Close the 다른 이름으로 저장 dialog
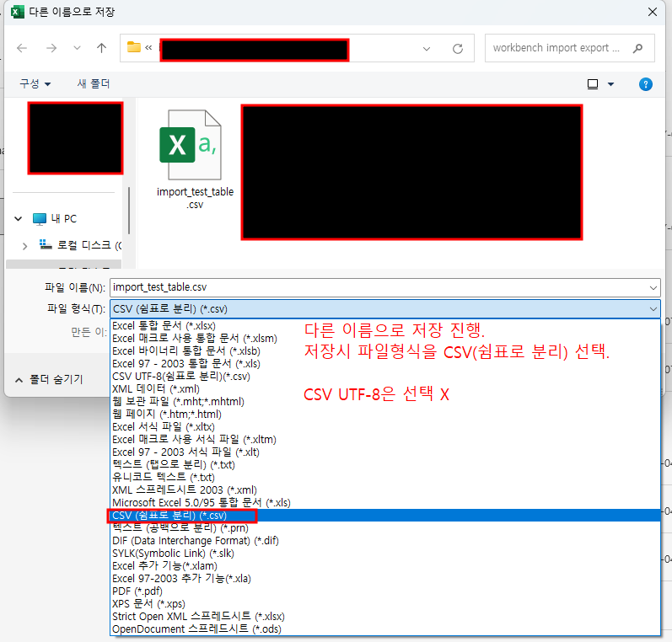 tap(653, 12)
